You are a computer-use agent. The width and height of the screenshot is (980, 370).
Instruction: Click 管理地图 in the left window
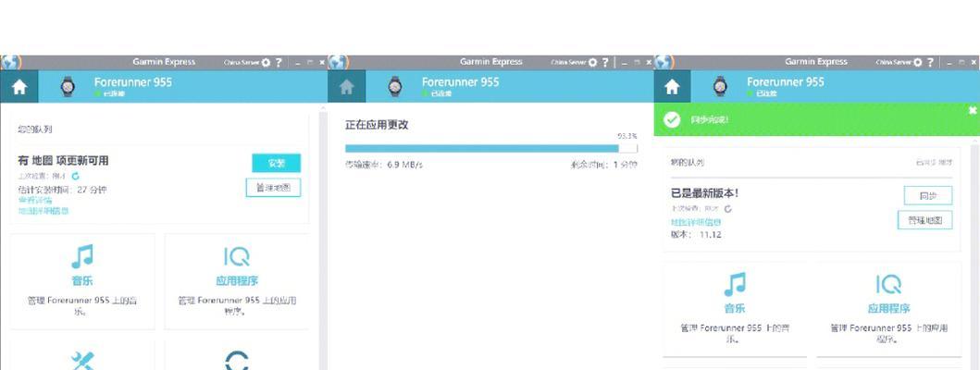(273, 188)
